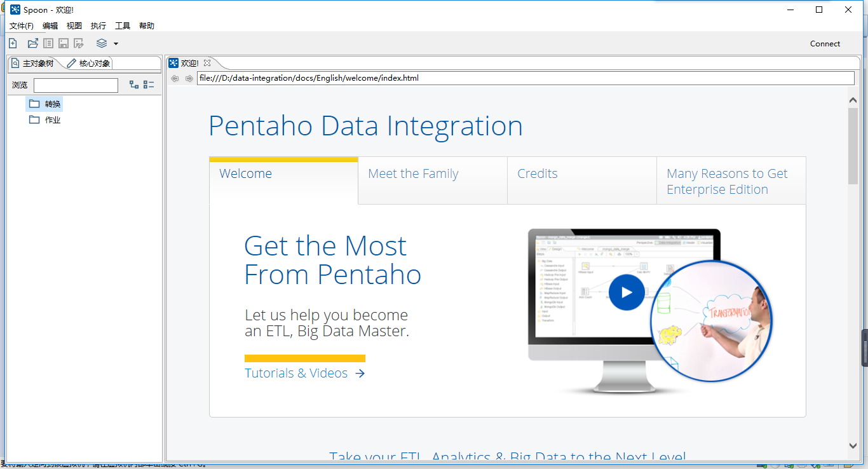
Task: Click the Save floppy disk icon
Action: [x=64, y=43]
